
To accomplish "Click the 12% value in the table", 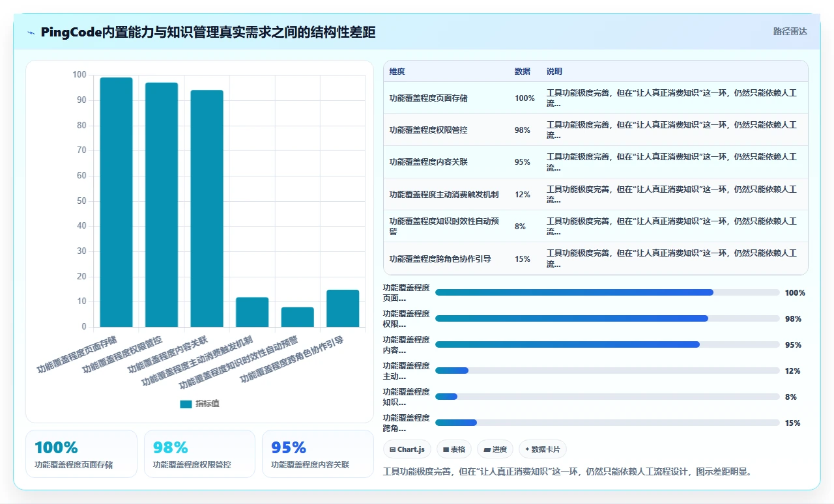I will pos(522,195).
